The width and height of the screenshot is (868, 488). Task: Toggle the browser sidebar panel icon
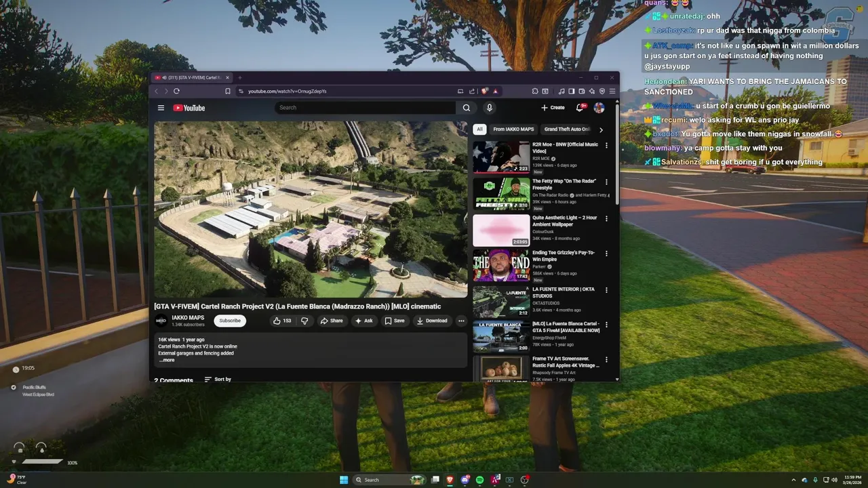(572, 91)
